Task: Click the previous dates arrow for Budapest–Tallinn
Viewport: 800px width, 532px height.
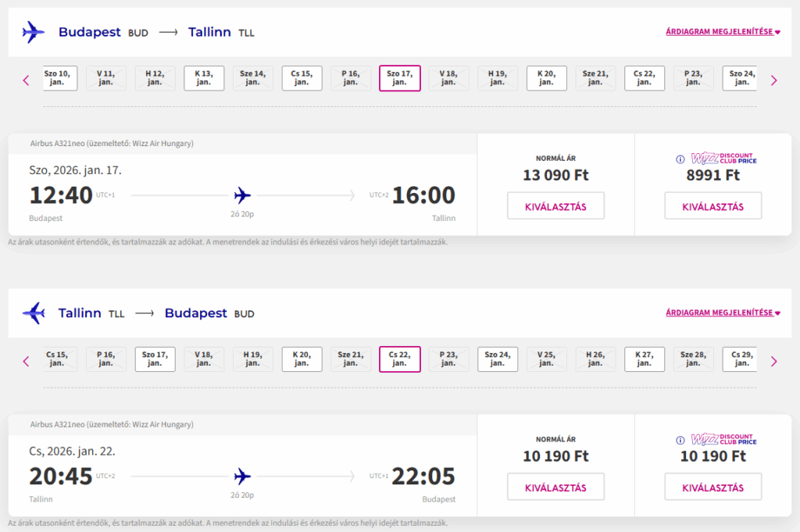Action: [x=26, y=80]
